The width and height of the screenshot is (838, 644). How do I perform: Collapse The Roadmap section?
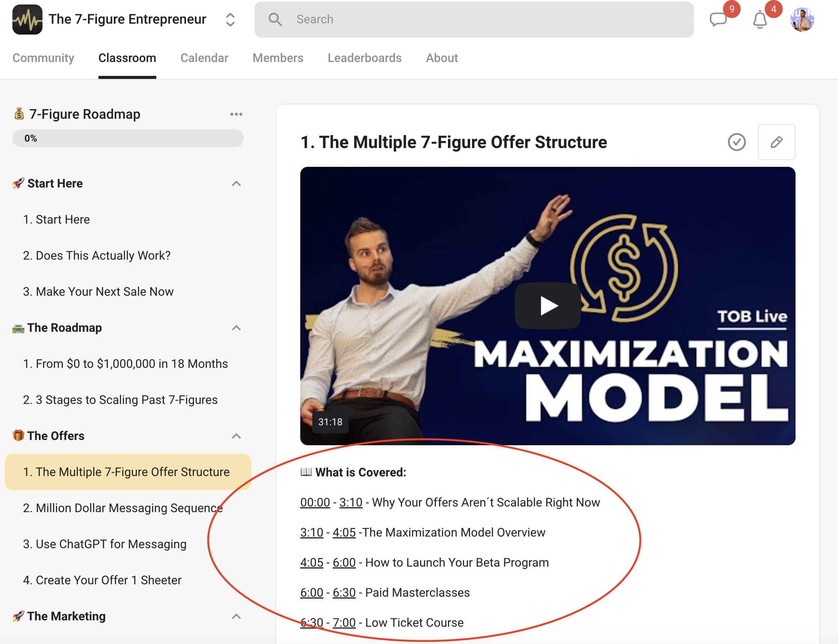pyautogui.click(x=236, y=328)
